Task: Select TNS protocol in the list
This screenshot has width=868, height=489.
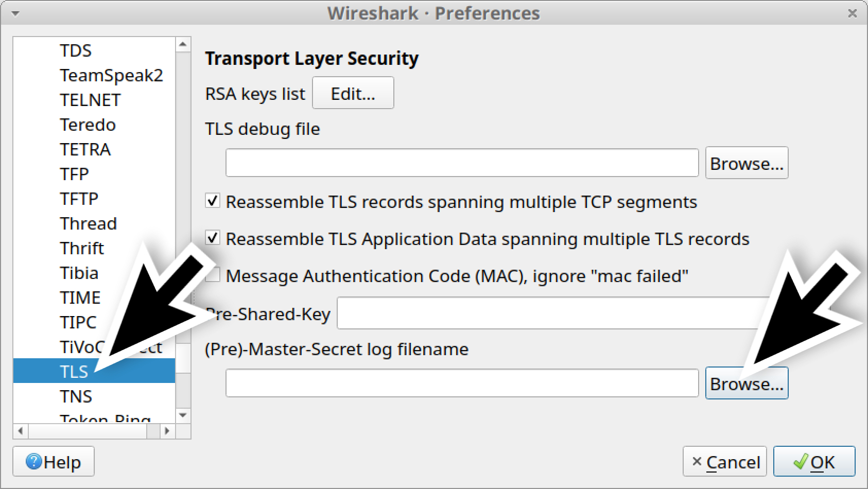Action: pos(76,396)
